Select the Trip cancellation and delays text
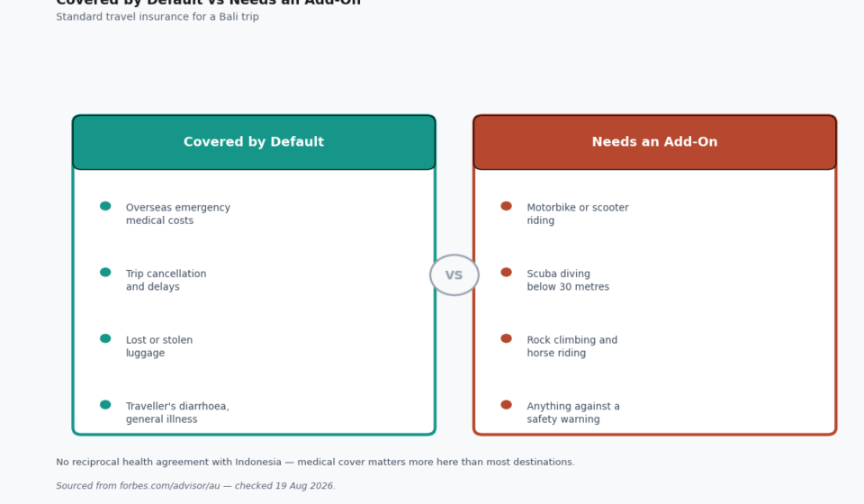This screenshot has width=864, height=504. coord(166,280)
